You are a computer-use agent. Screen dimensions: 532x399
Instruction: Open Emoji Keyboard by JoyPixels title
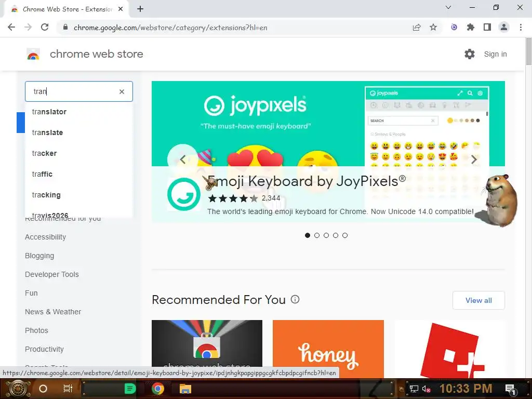[307, 181]
